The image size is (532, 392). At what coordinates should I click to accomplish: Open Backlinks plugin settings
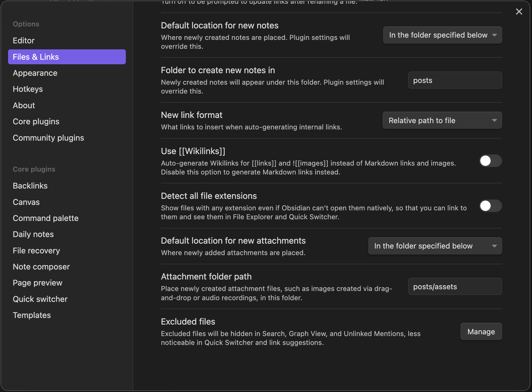[30, 186]
